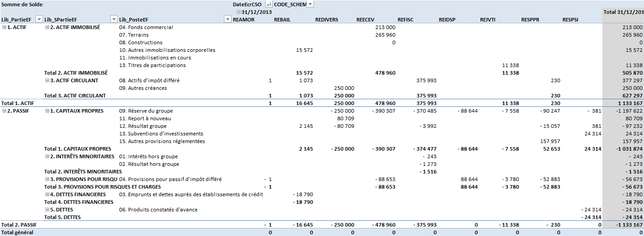Select the REDIVERS column header
The width and height of the screenshot is (644, 236).
[x=327, y=20]
